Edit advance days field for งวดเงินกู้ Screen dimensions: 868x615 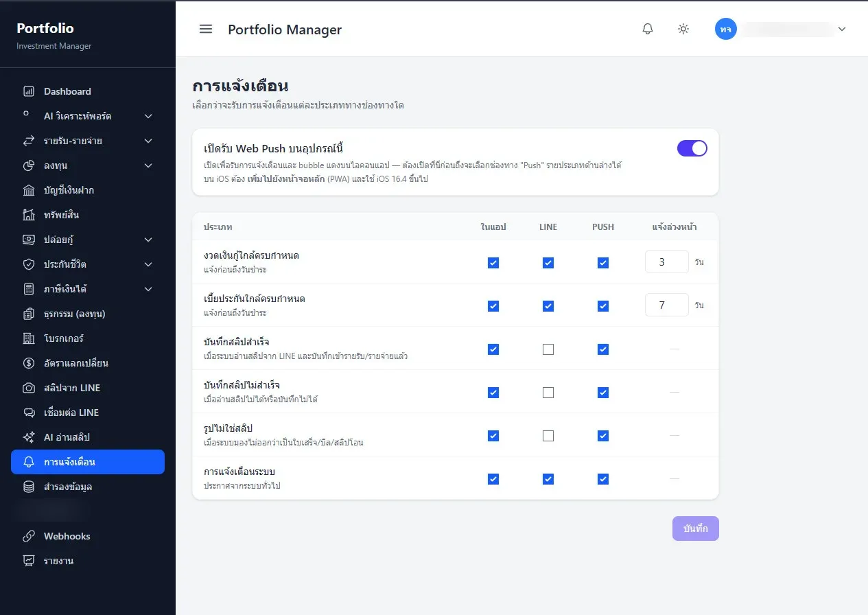coord(667,262)
